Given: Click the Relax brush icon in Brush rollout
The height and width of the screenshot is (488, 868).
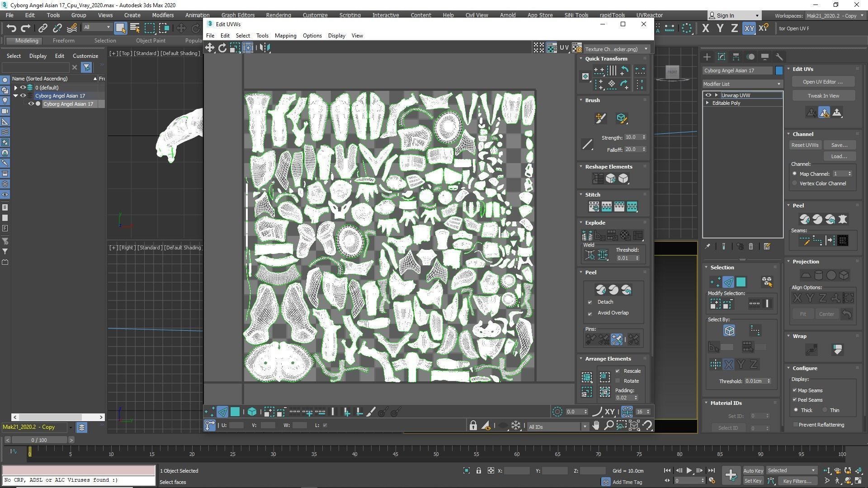Looking at the screenshot, I should pyautogui.click(x=621, y=118).
